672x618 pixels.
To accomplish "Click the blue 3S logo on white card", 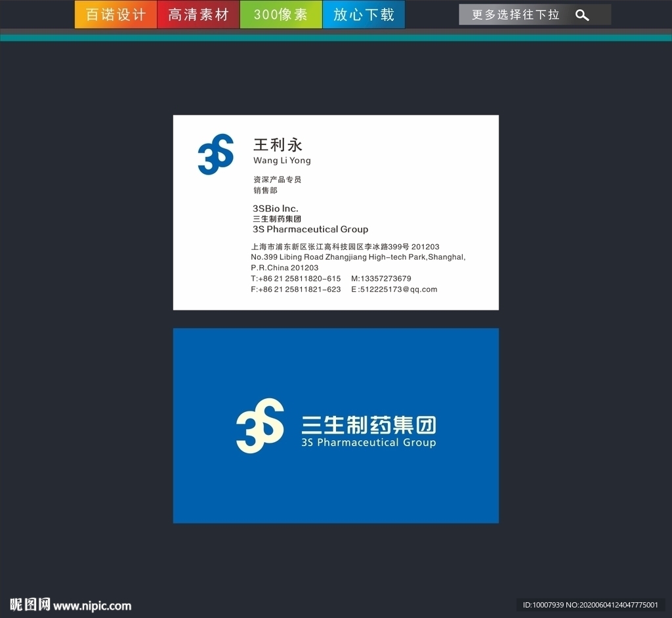I will click(x=215, y=154).
